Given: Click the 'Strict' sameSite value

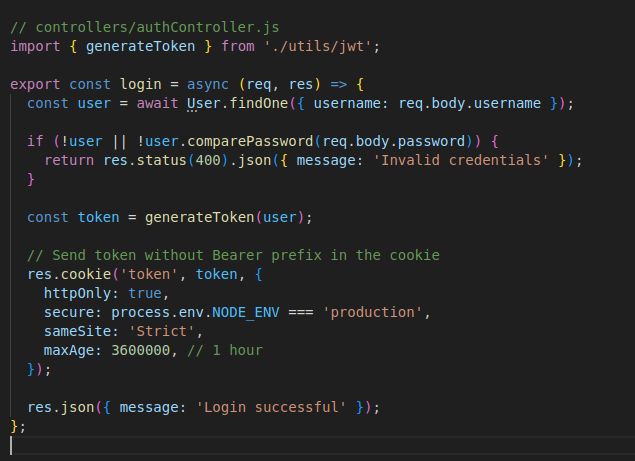Looking at the screenshot, I should (x=162, y=331).
